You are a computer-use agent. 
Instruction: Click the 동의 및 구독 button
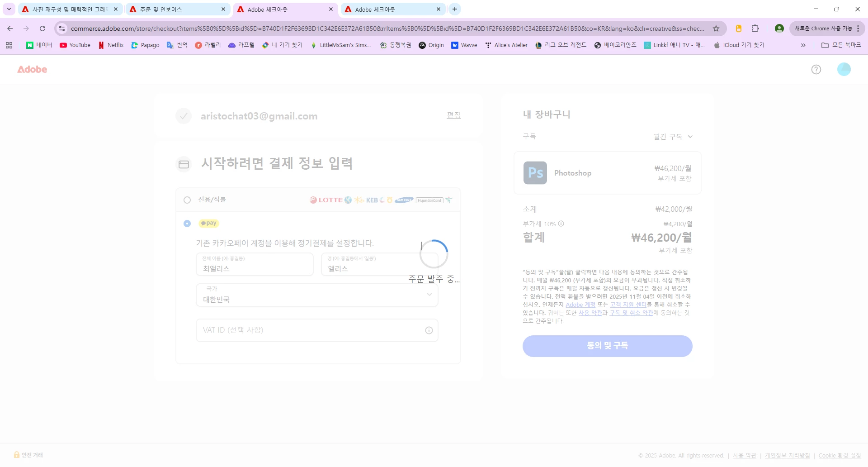[607, 346]
